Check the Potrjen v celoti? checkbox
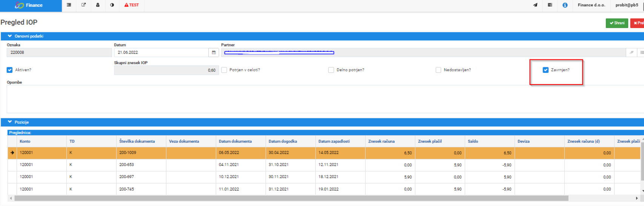Image resolution: width=644 pixels, height=207 pixels. [x=224, y=70]
